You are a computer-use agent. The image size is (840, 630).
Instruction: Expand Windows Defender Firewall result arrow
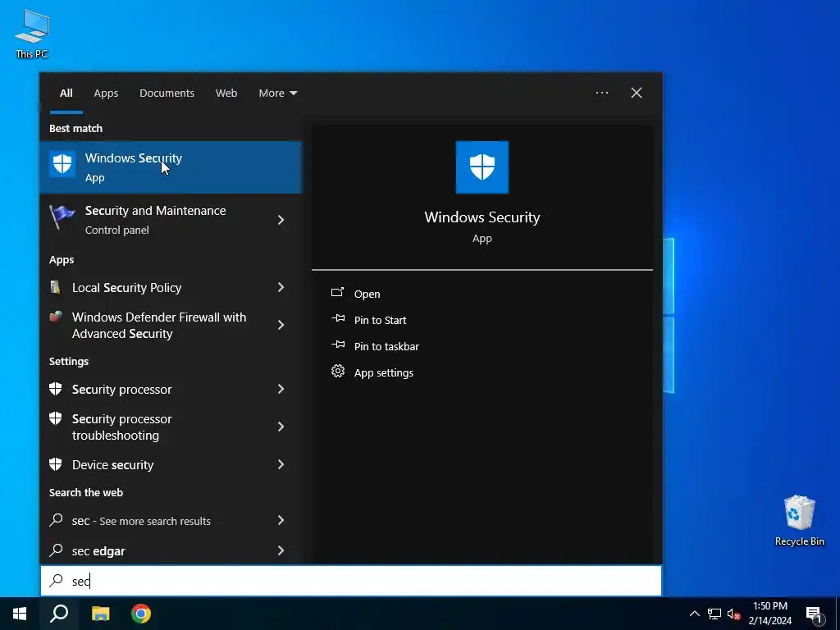281,325
